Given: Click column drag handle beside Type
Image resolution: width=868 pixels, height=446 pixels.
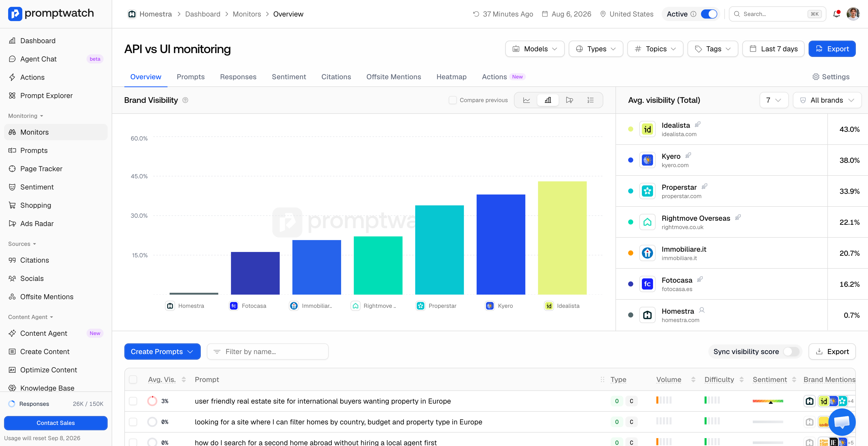Looking at the screenshot, I should (x=602, y=380).
